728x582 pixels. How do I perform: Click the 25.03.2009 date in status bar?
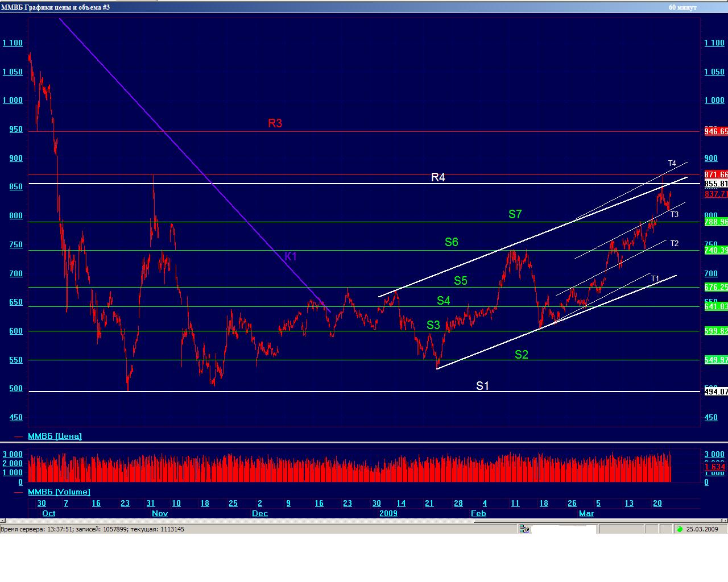click(x=702, y=529)
